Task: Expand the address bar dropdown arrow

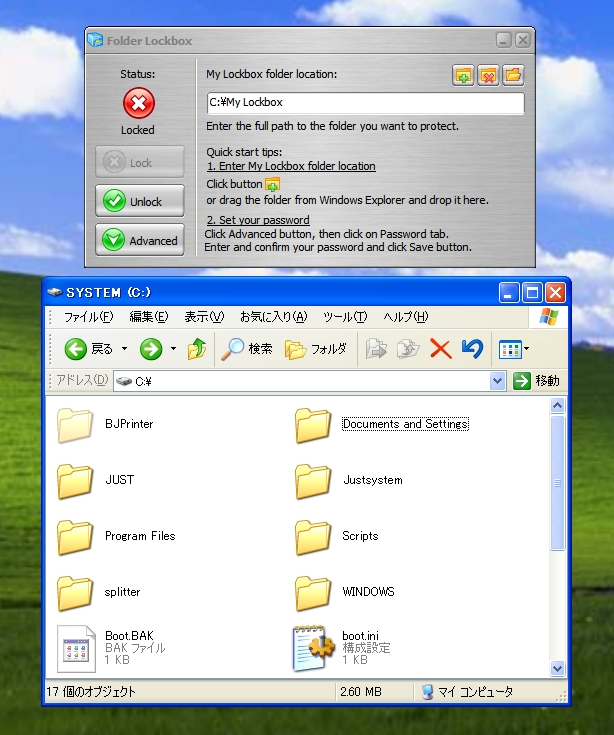Action: point(498,381)
